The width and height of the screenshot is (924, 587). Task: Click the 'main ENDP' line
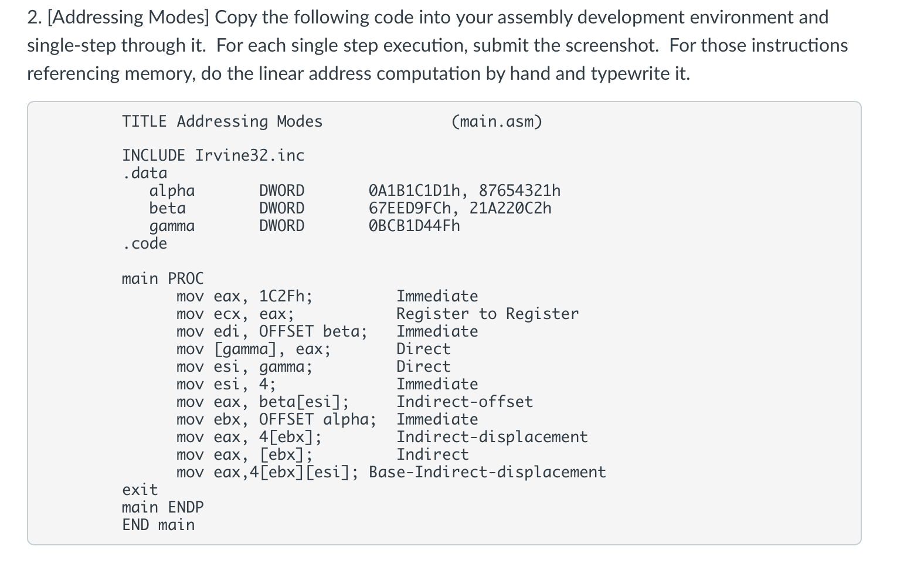coord(163,507)
